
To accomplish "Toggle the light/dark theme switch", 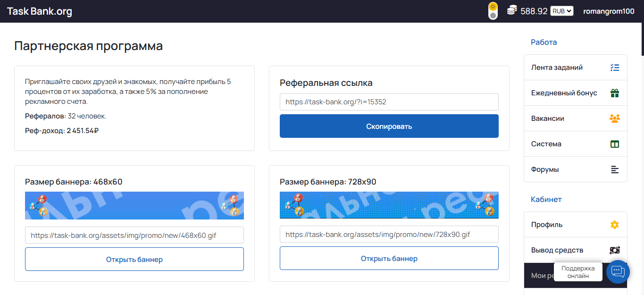I will (x=493, y=11).
